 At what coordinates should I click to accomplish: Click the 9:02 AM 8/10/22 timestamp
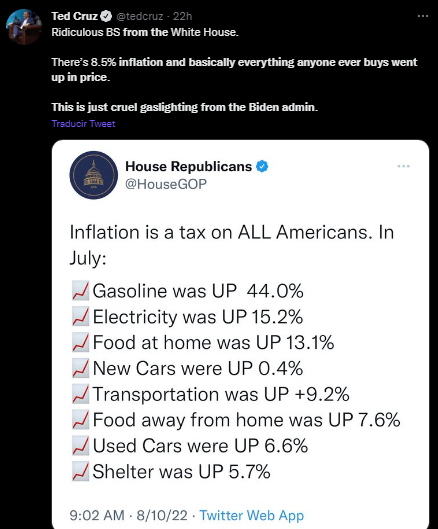tap(129, 515)
